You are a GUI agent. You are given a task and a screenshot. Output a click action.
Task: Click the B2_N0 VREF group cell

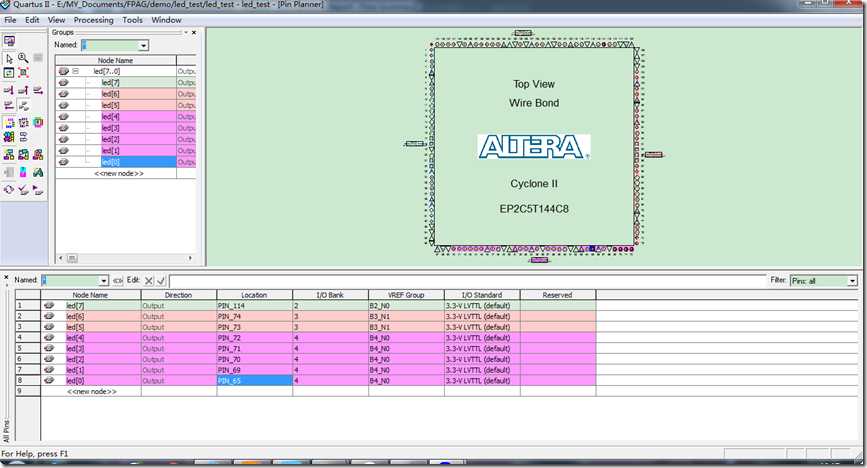click(x=406, y=305)
